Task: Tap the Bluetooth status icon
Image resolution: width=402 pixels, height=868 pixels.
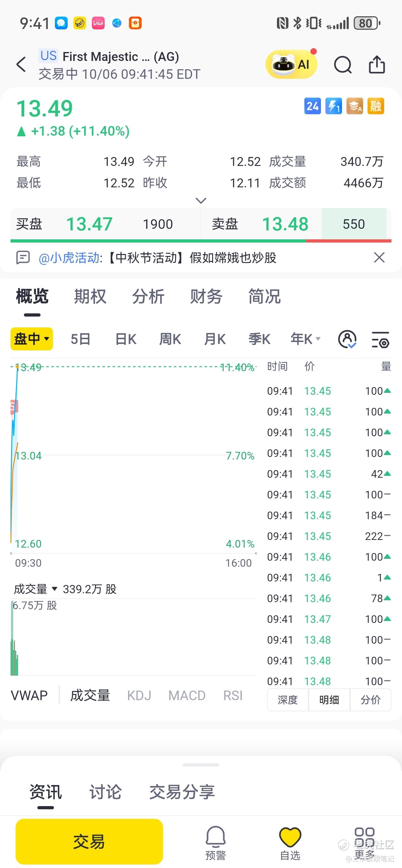Action: [297, 23]
